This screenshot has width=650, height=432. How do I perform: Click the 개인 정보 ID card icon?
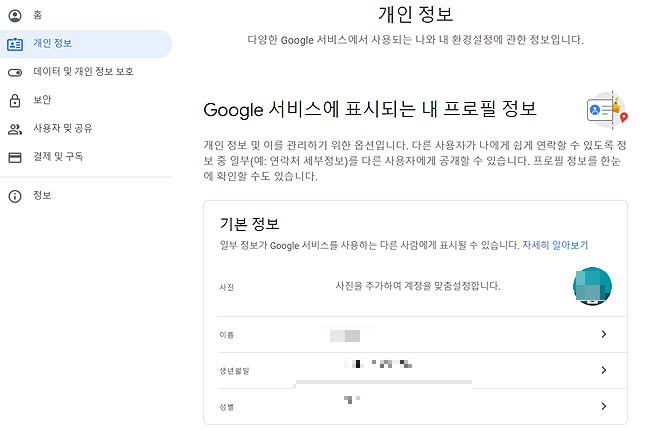15,44
